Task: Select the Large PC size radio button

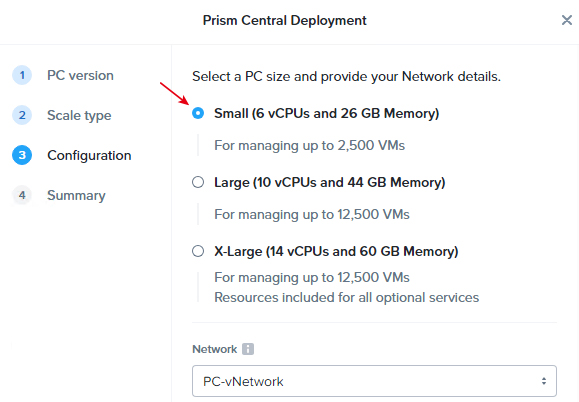Action: point(198,182)
